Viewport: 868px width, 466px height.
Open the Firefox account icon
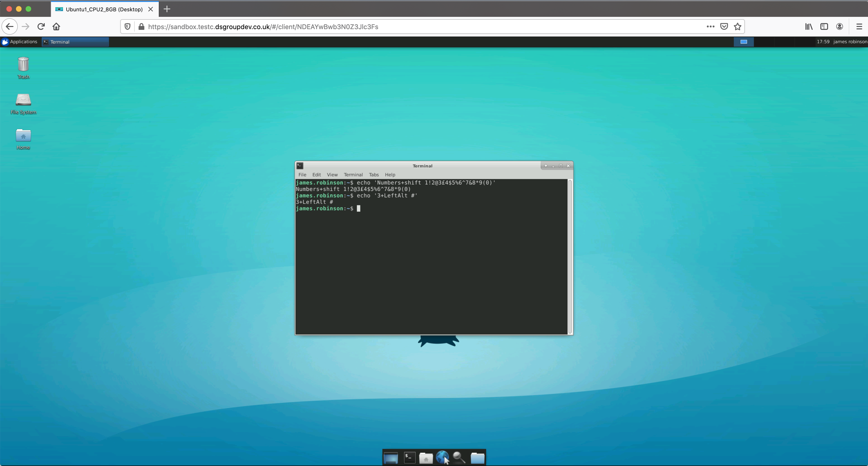tap(840, 27)
